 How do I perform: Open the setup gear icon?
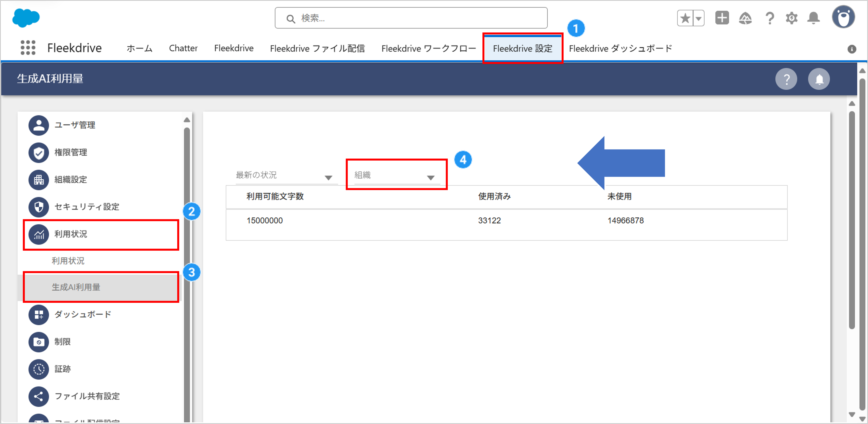(792, 18)
